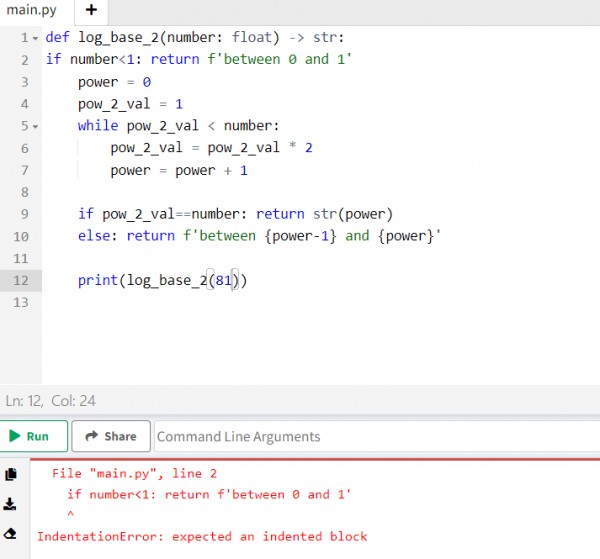600x559 pixels.
Task: Click the IndentationError message in output
Action: pyautogui.click(x=202, y=536)
